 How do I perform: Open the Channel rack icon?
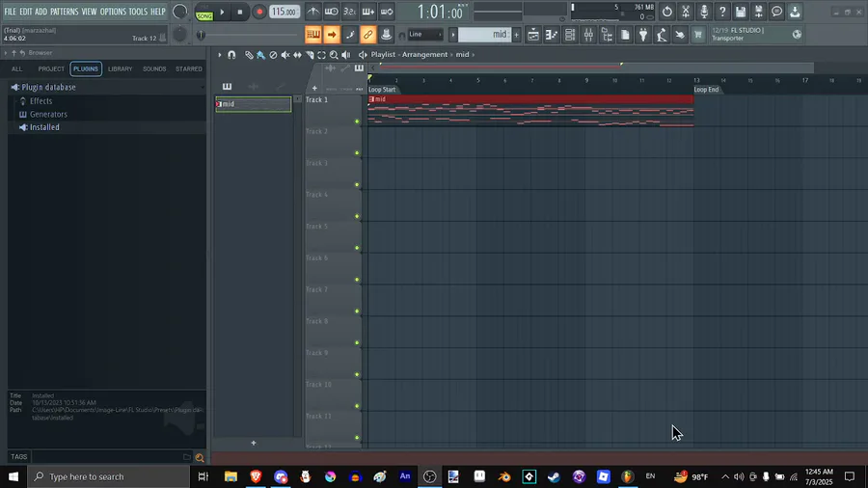tap(570, 35)
